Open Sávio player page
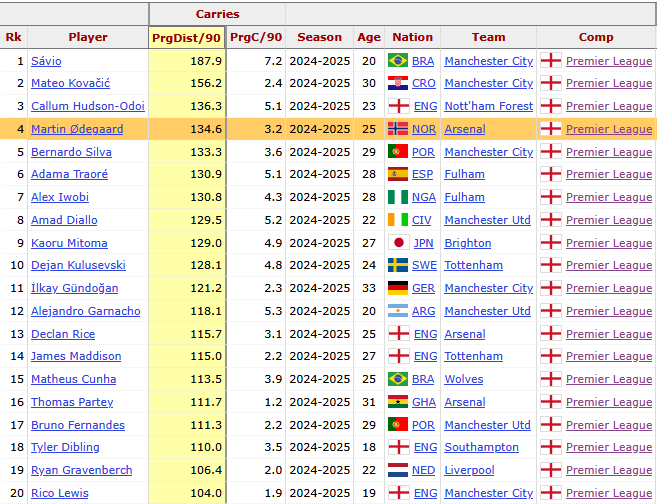 click(46, 61)
